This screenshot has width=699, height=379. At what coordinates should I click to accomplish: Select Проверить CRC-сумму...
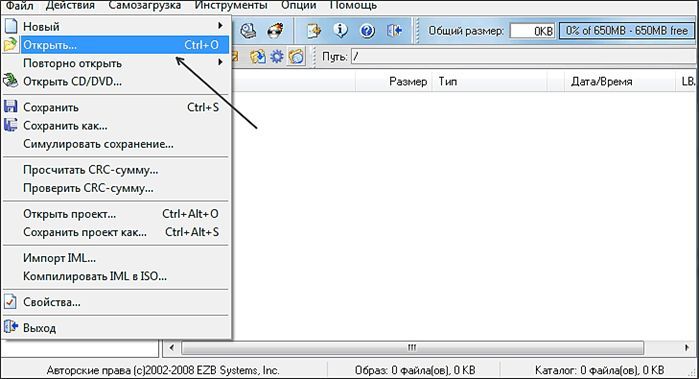click(116, 188)
